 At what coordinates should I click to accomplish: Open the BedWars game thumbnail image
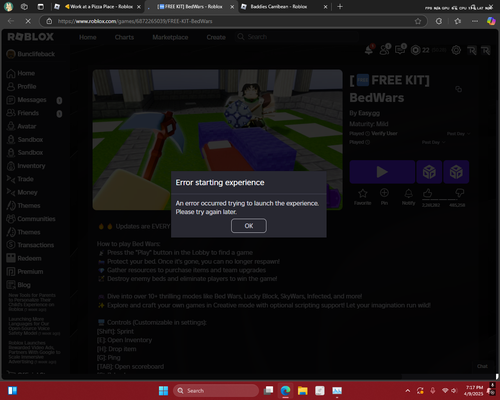[x=217, y=140]
